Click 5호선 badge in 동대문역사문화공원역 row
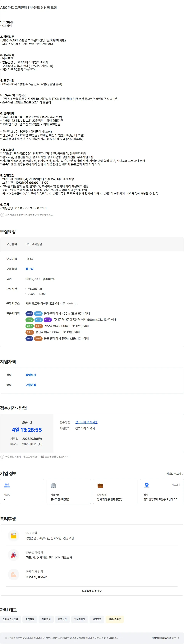Image resolution: width=184 pixels, height=644 pixels. 48,320
